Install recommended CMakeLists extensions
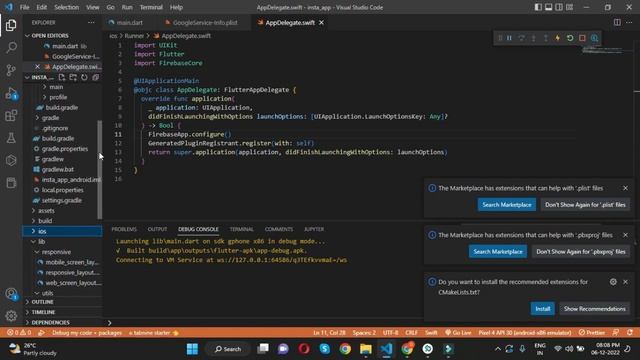The width and height of the screenshot is (640, 360). tap(542, 309)
